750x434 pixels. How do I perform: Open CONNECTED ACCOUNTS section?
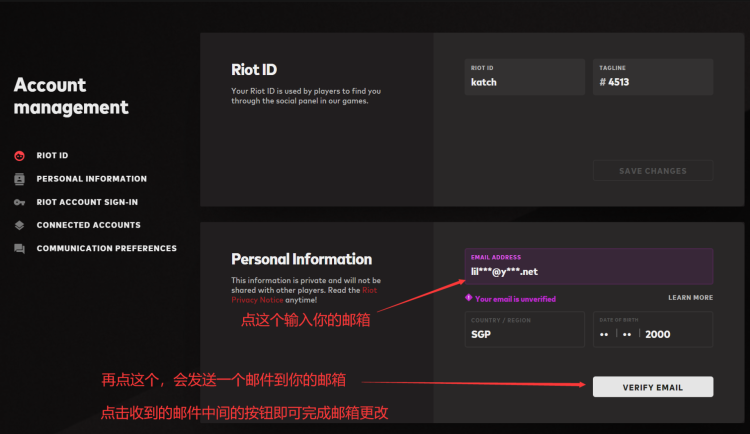[88, 225]
